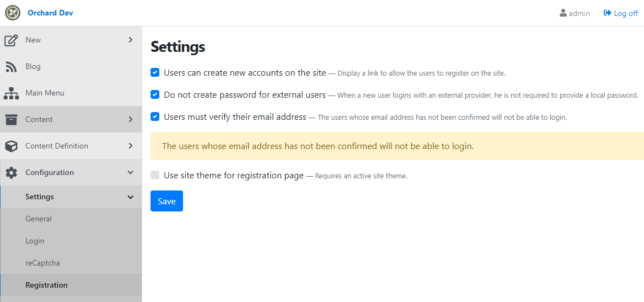
Task: Uncheck Users must verify their email address
Action: coord(155,117)
